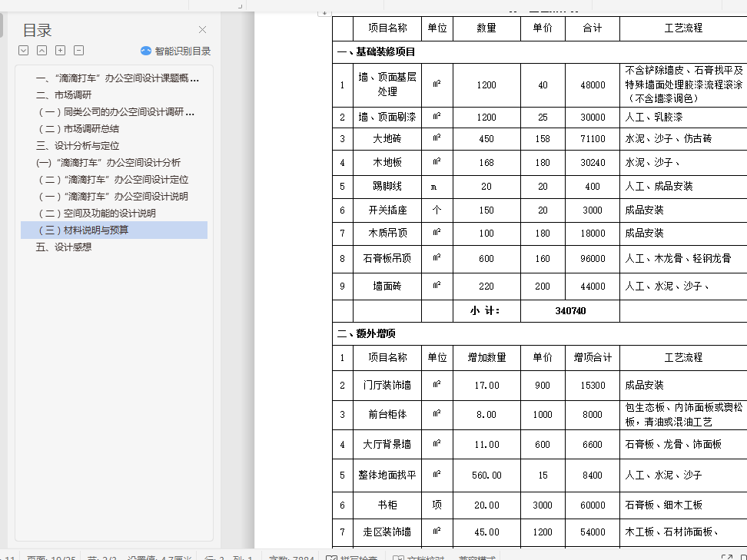Click the total value 48000
Viewport: 747px width, 560px height.
pyautogui.click(x=593, y=85)
